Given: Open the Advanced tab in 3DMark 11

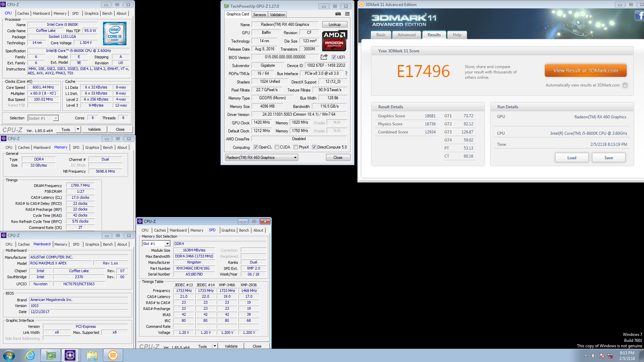Looking at the screenshot, I should coord(407,35).
